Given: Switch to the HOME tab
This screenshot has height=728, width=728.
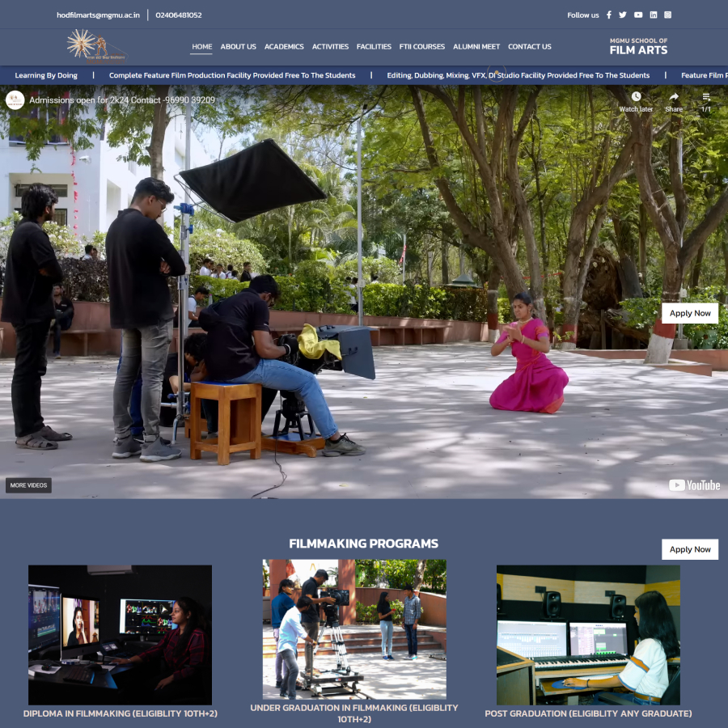Looking at the screenshot, I should pyautogui.click(x=201, y=47).
